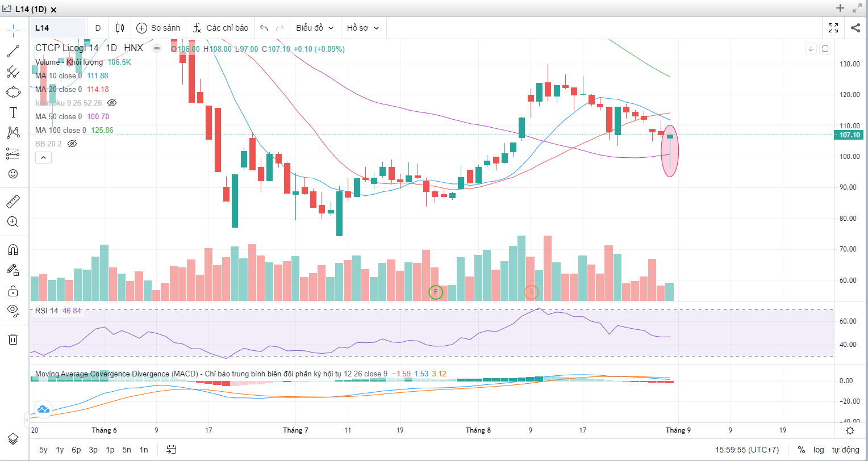This screenshot has height=461, width=868.
Task: Select the L14 (1D) tab
Action: 31,10
